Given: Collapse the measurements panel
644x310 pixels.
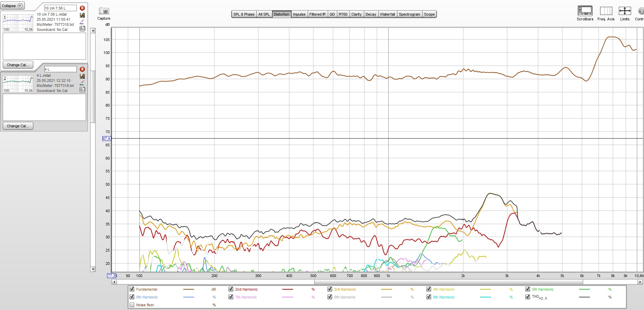Looking at the screenshot, I should (x=13, y=6).
